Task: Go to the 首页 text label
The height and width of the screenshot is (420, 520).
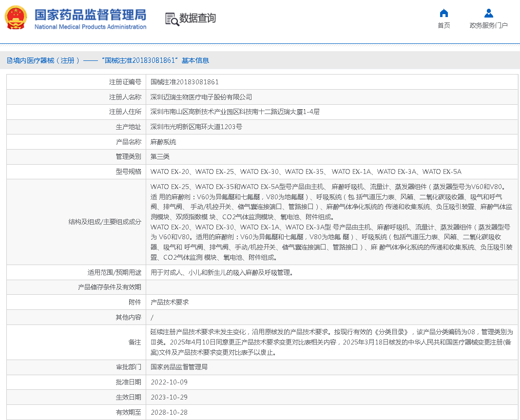Action: [443, 26]
